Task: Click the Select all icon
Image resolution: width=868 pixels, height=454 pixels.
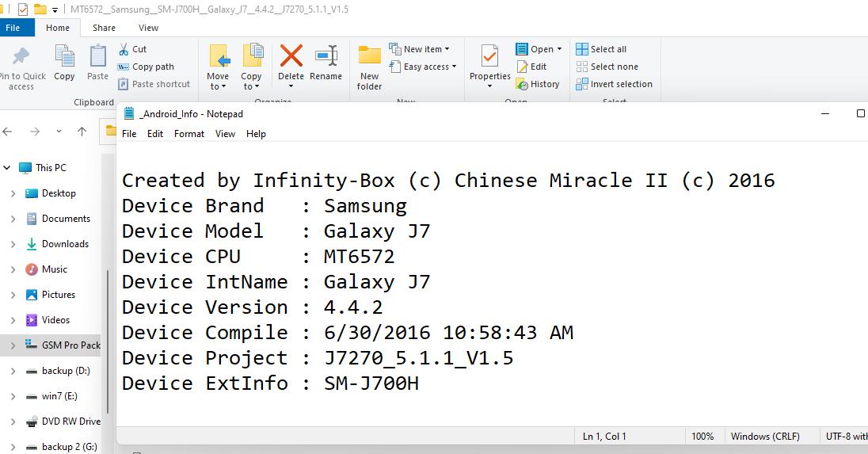Action: (x=582, y=49)
